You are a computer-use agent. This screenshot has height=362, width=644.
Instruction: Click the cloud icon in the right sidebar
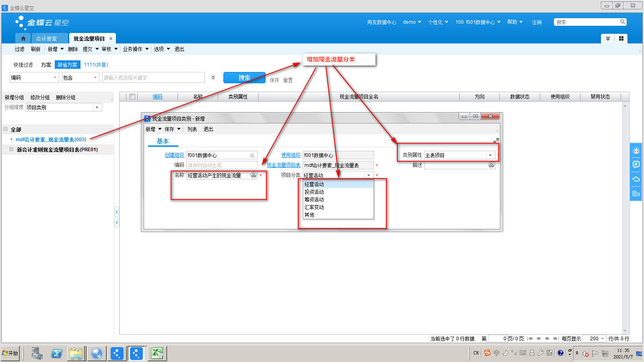pos(636,179)
